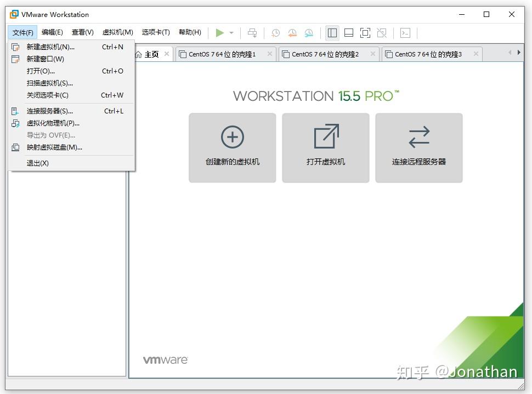Click the revert to snapshot icon

(x=292, y=33)
